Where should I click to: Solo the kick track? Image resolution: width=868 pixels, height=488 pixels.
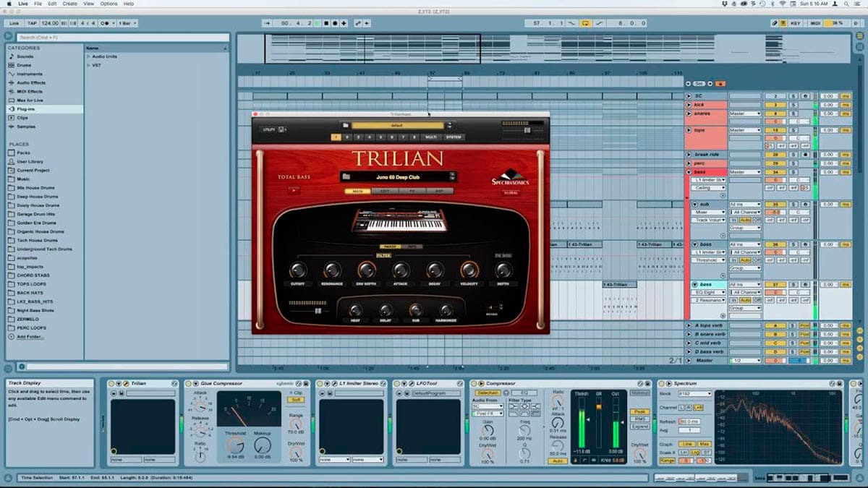click(793, 105)
